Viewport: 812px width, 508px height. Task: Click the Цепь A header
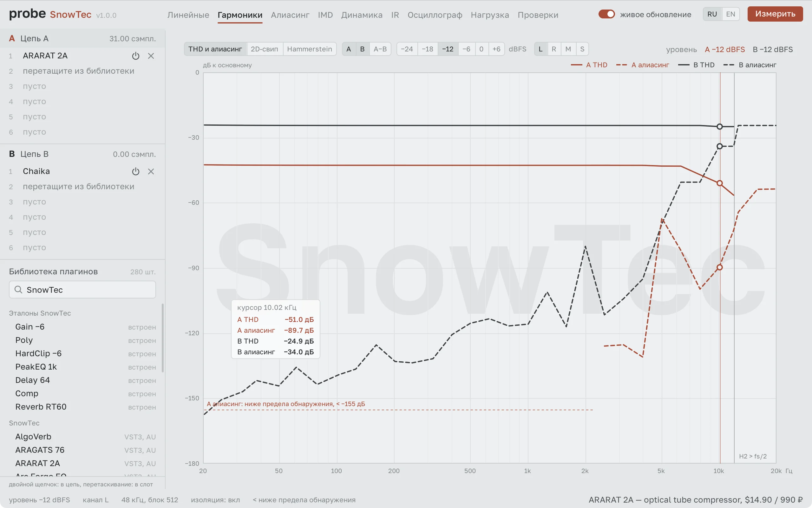[x=82, y=38]
